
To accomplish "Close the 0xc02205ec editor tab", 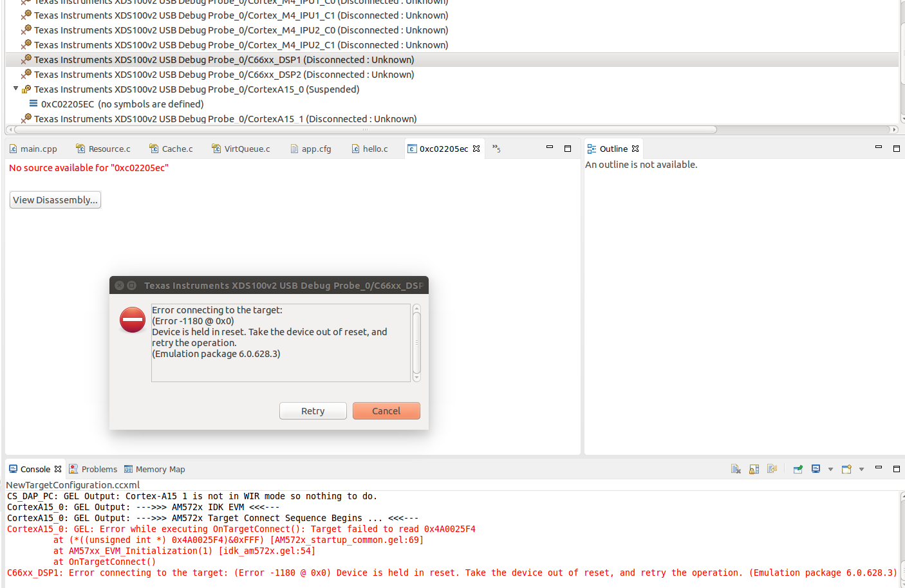I will tap(476, 149).
